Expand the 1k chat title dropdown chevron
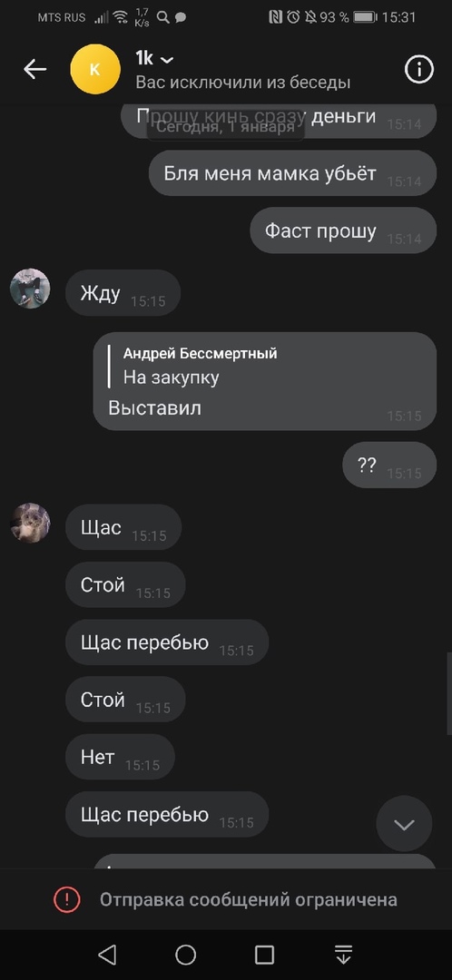Image resolution: width=452 pixels, height=980 pixels. [x=167, y=60]
